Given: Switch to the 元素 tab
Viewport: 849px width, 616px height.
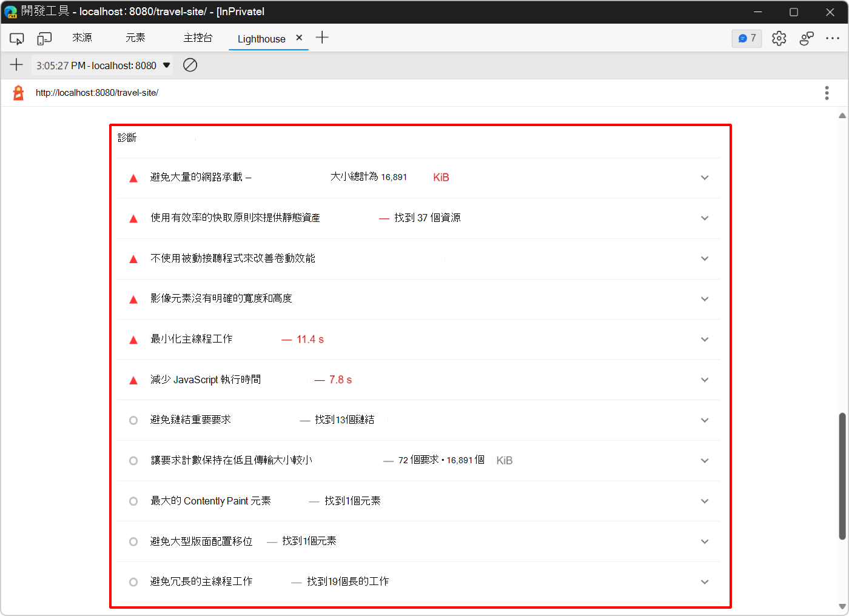Looking at the screenshot, I should click(x=135, y=38).
